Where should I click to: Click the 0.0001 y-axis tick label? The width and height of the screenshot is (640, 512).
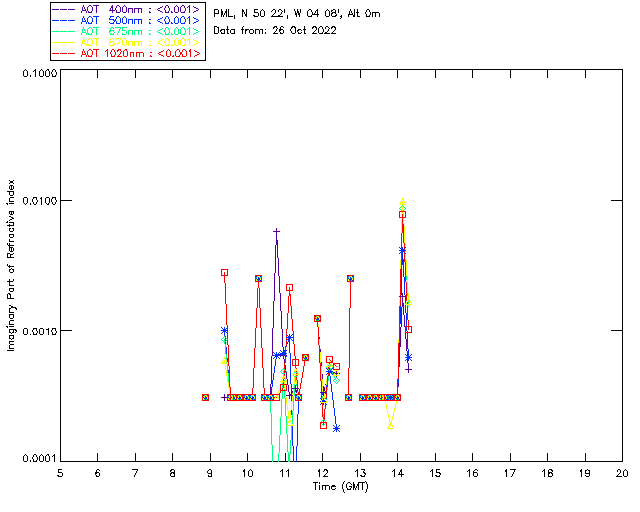click(x=39, y=459)
